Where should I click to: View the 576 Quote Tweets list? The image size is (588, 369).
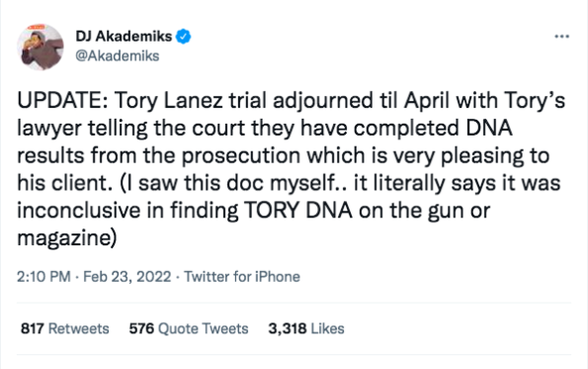(x=189, y=328)
